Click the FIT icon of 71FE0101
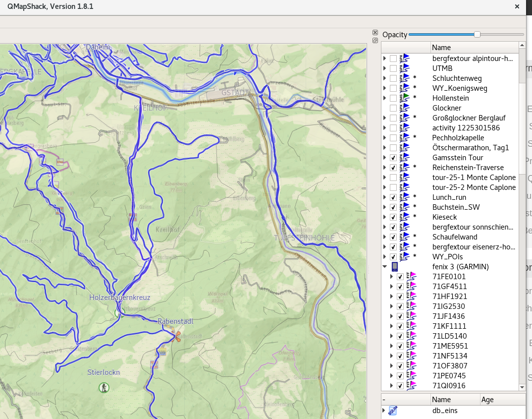The image size is (532, 419). (x=411, y=276)
